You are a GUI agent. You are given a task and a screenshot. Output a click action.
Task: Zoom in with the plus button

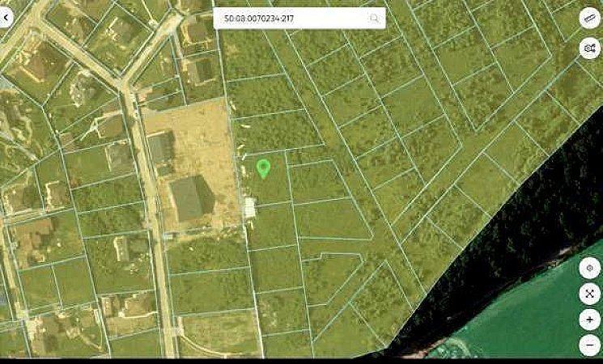point(590,320)
